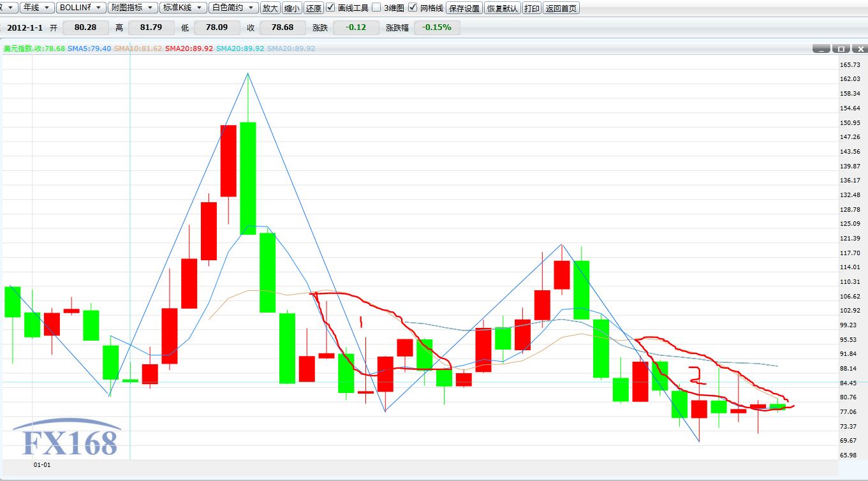Click the open price value 80.28
868x481 pixels.
85,27
